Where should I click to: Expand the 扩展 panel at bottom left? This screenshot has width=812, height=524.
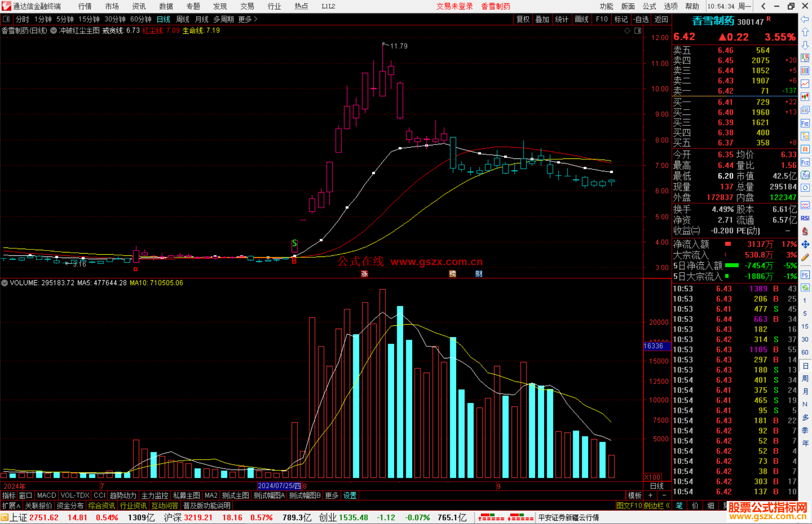click(11, 506)
